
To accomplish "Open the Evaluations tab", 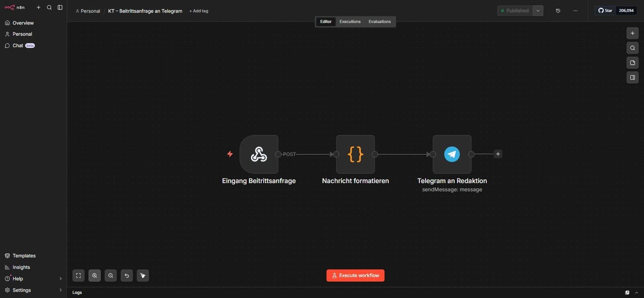I will pos(379,22).
